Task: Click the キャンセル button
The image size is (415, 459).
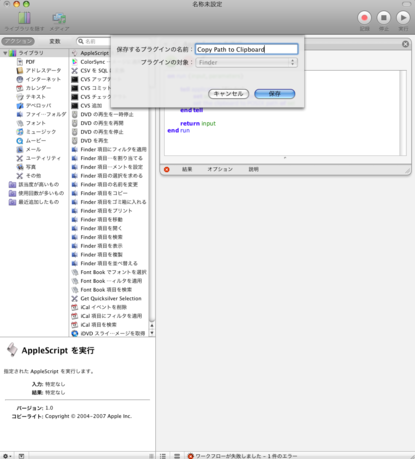Action: tap(228, 94)
